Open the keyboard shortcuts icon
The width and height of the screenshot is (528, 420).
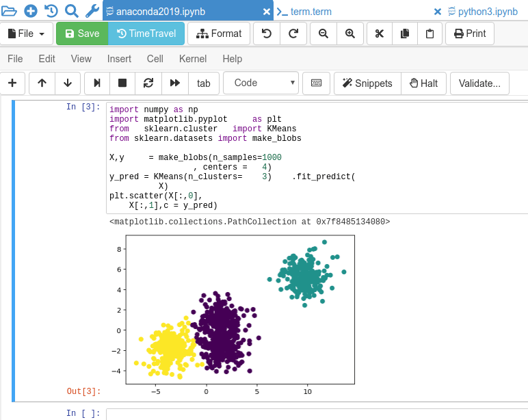pos(316,83)
